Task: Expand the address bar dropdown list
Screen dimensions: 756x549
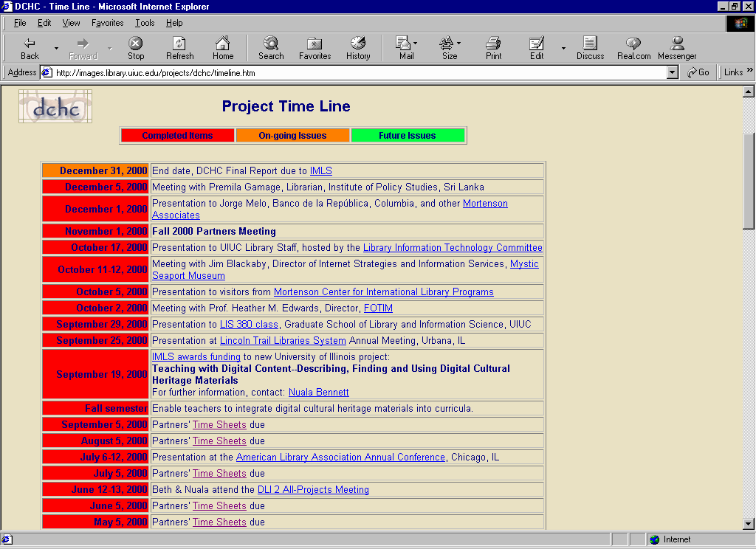Action: [x=672, y=72]
